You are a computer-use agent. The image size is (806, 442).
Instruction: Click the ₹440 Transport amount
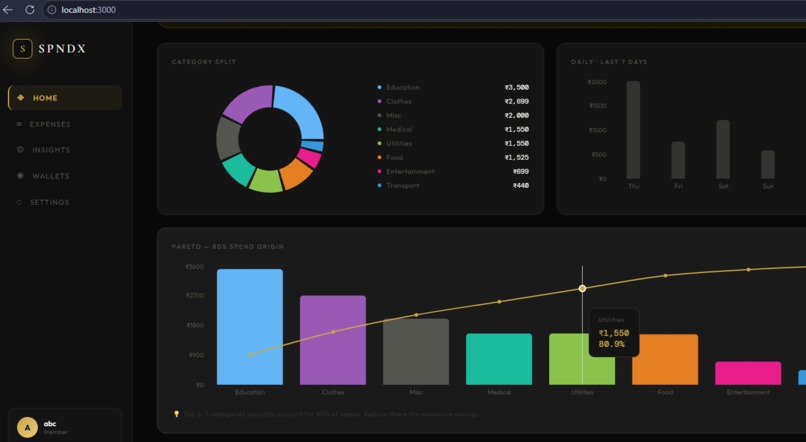tap(521, 186)
